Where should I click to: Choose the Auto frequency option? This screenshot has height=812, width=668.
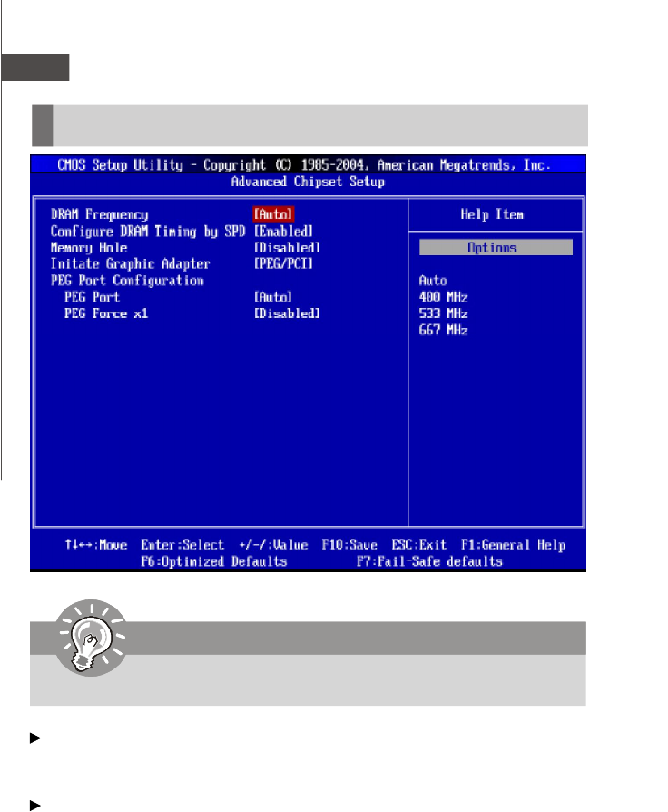(433, 281)
